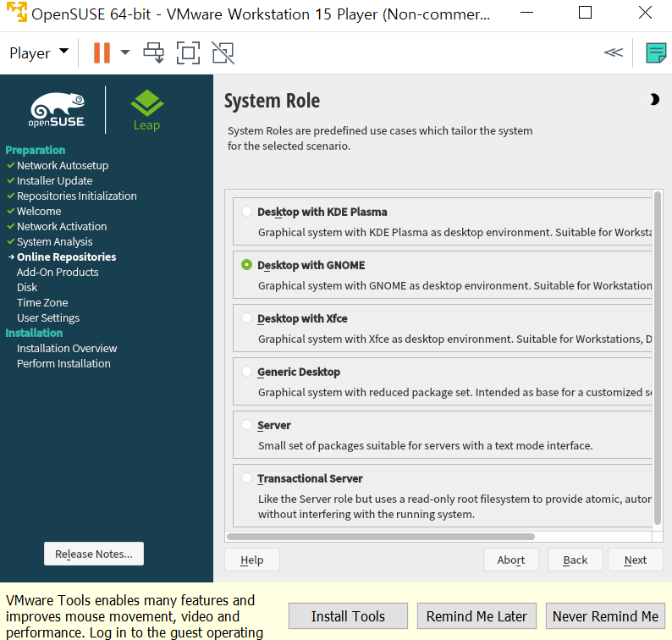The image size is (672, 640).
Task: Click the GNOME role description text
Action: pos(454,285)
